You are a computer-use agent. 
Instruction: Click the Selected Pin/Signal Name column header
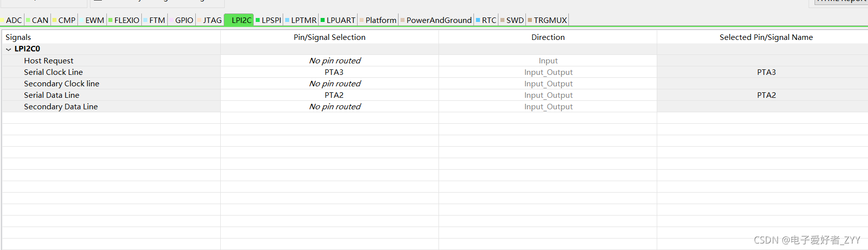pos(763,37)
